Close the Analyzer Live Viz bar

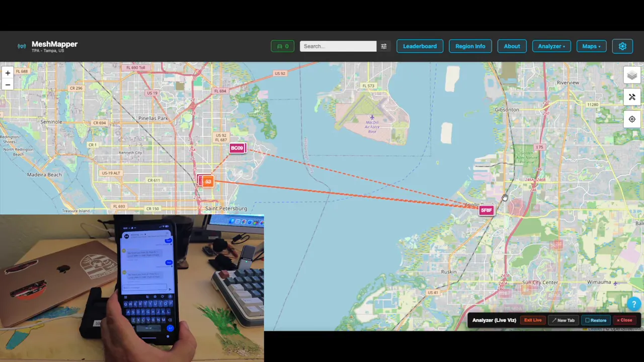(624, 320)
